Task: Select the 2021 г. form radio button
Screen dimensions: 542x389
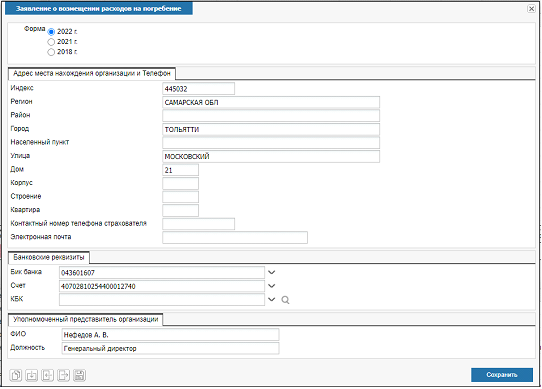Action: pos(51,42)
